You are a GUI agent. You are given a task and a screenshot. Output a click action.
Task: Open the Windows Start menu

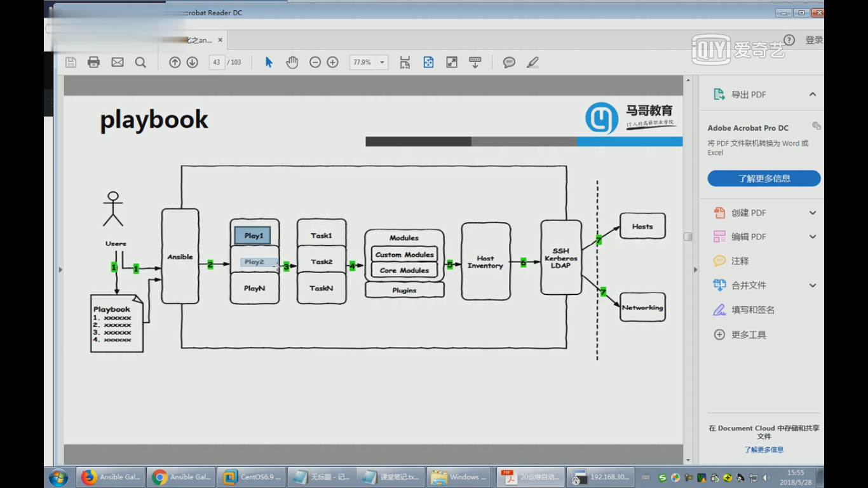pos(58,477)
